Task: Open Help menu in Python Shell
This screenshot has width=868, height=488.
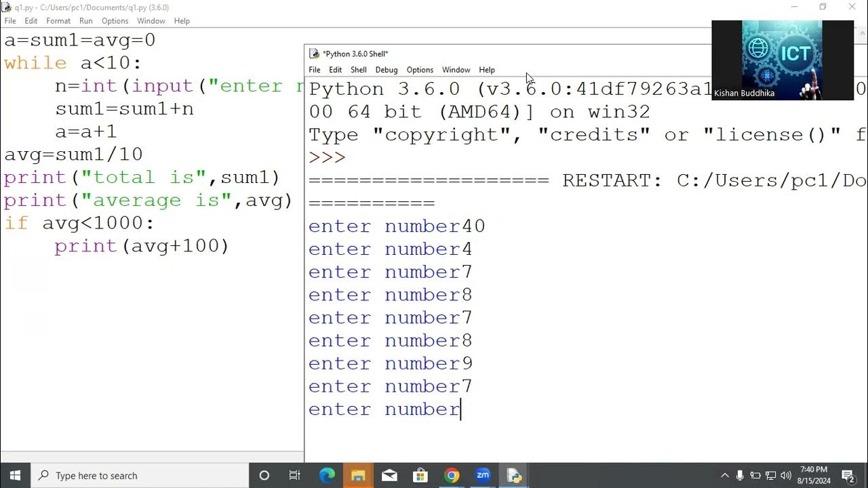Action: (x=487, y=70)
